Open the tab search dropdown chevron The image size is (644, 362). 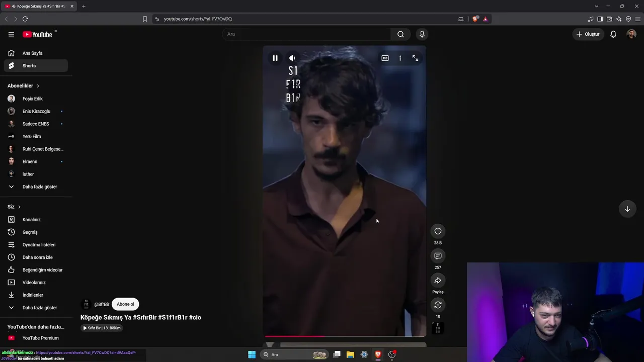(x=596, y=6)
